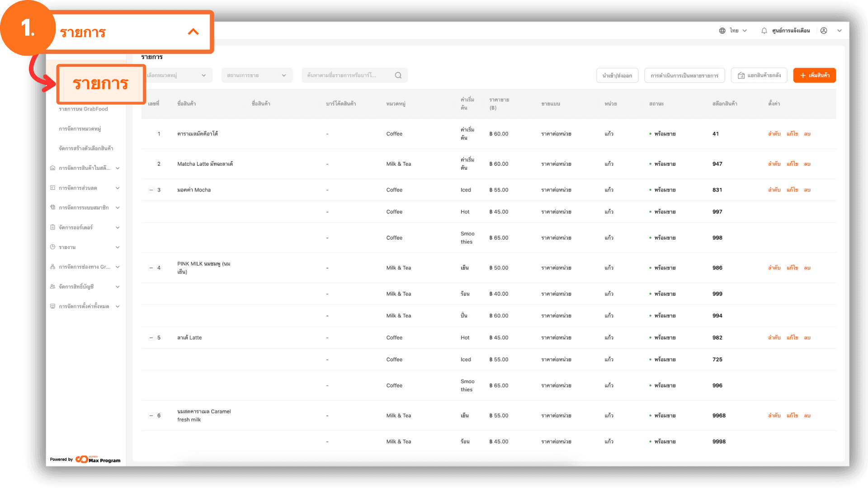Click the notification bell icon
The height and width of the screenshot is (488, 868).
click(x=764, y=31)
